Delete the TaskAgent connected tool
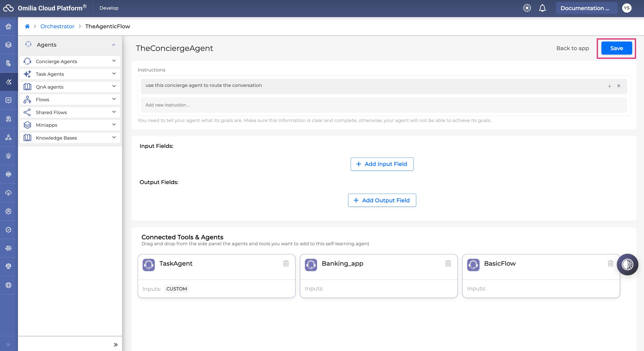 [286, 263]
